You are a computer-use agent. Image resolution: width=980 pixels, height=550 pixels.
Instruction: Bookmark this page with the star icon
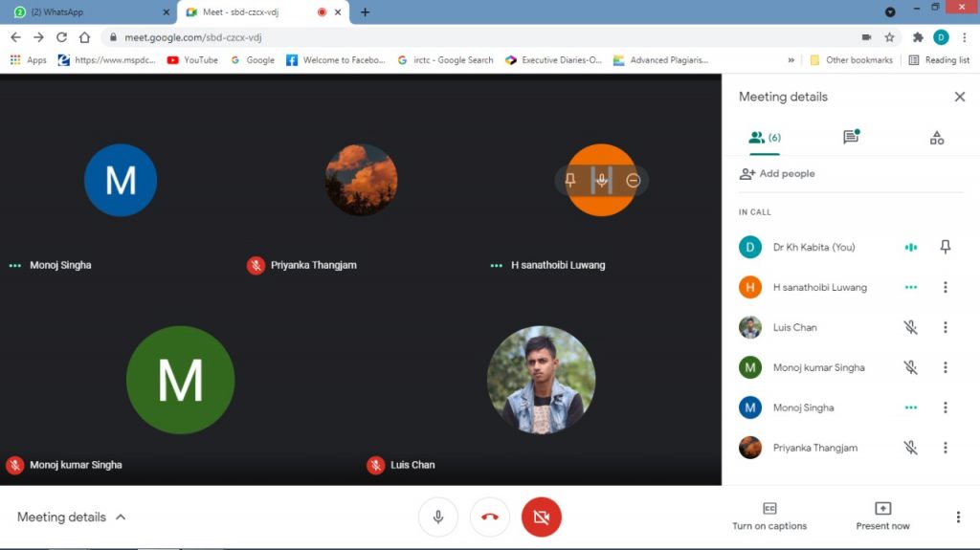889,37
